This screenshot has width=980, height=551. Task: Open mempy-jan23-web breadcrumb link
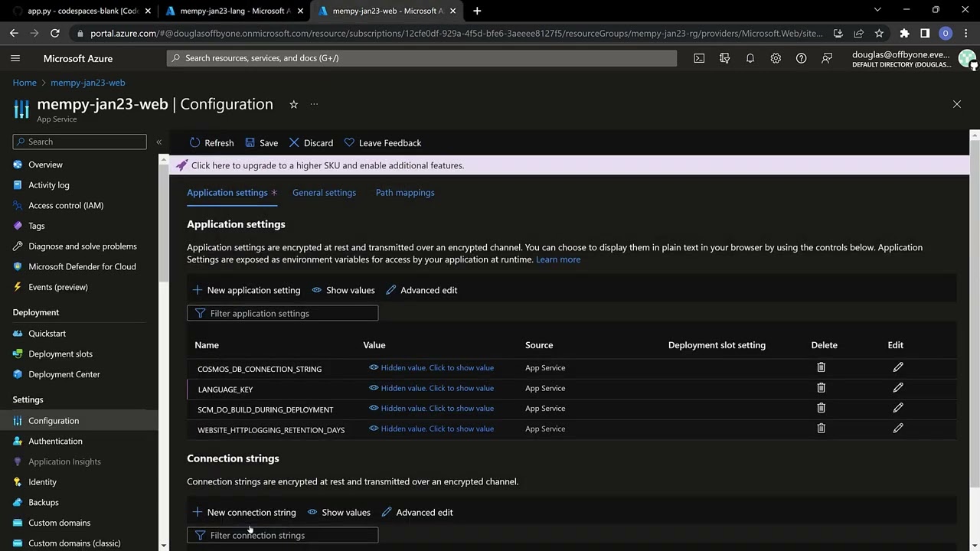(x=88, y=83)
